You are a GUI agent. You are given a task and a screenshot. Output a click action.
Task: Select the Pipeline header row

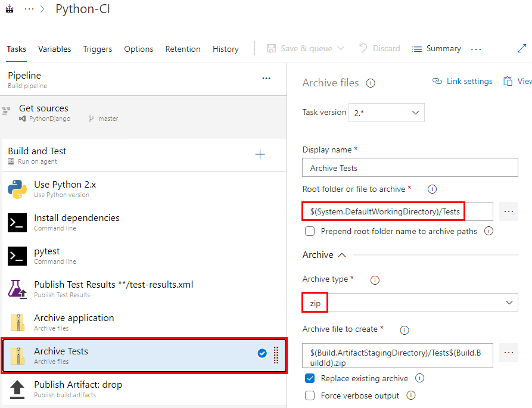tap(144, 80)
